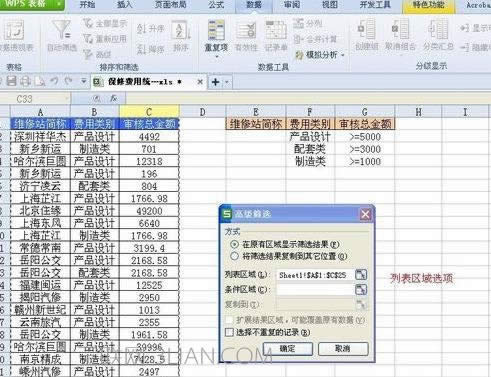Click the 有效性 data validation icon
The image size is (491, 377).
[x=246, y=31]
